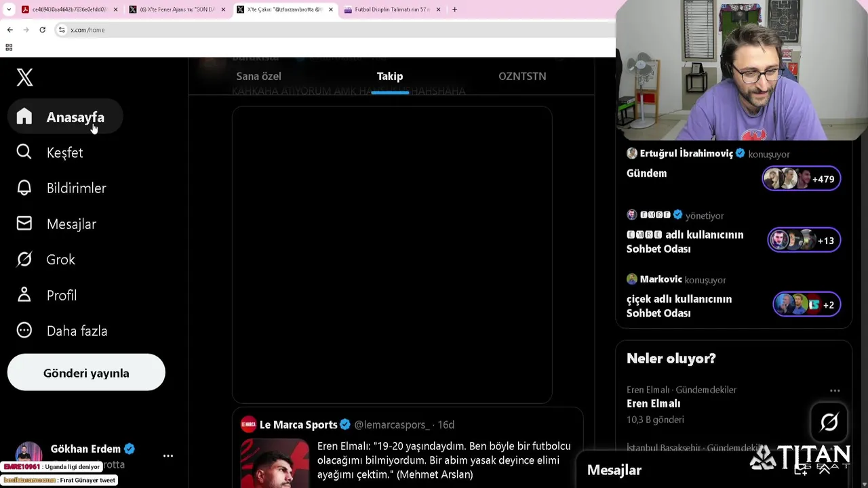Close the Futbol Disiplin Talimatı tab

[x=438, y=9]
